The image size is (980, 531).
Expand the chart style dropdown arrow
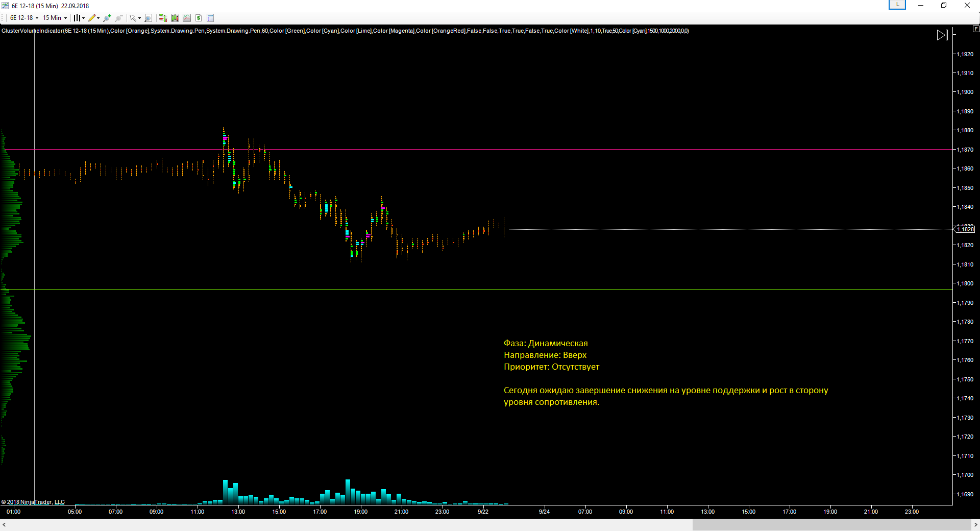point(83,18)
